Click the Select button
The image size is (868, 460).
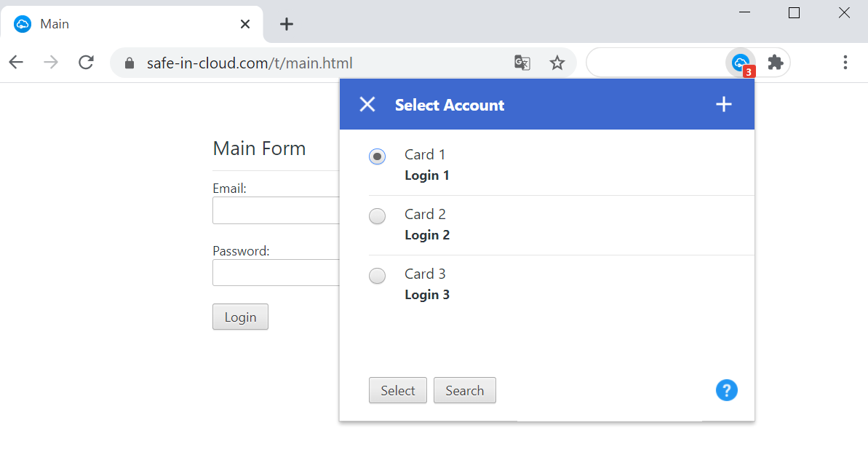click(x=397, y=390)
